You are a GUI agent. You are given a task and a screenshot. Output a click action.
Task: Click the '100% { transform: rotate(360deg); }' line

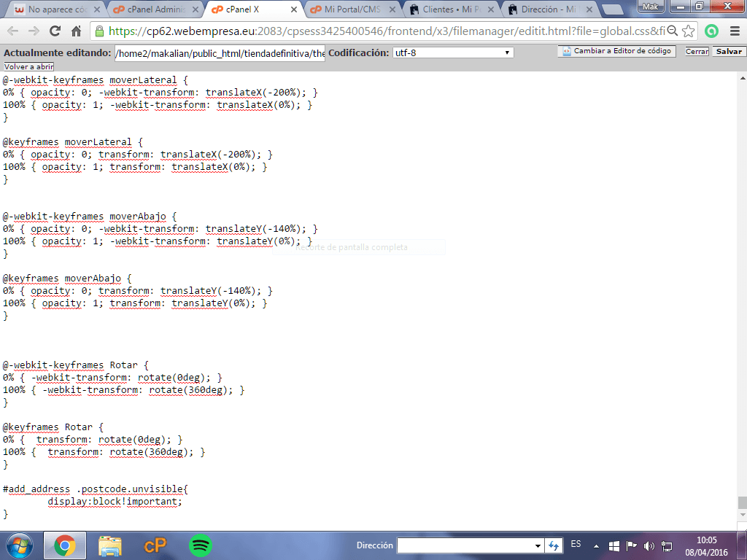click(x=104, y=452)
